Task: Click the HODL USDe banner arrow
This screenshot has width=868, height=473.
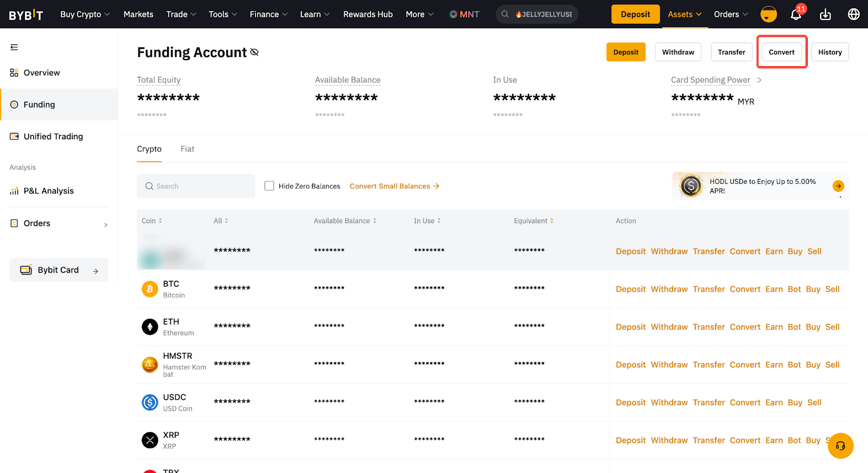Action: click(x=838, y=186)
